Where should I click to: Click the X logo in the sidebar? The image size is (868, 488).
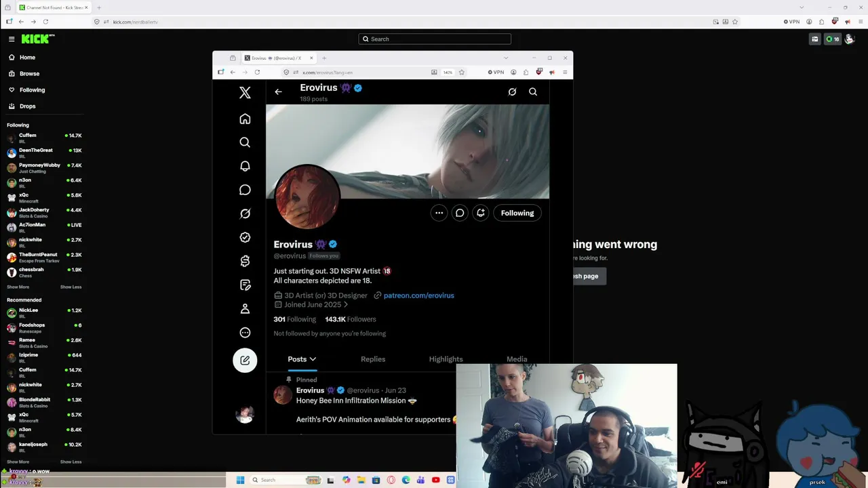pyautogui.click(x=245, y=93)
